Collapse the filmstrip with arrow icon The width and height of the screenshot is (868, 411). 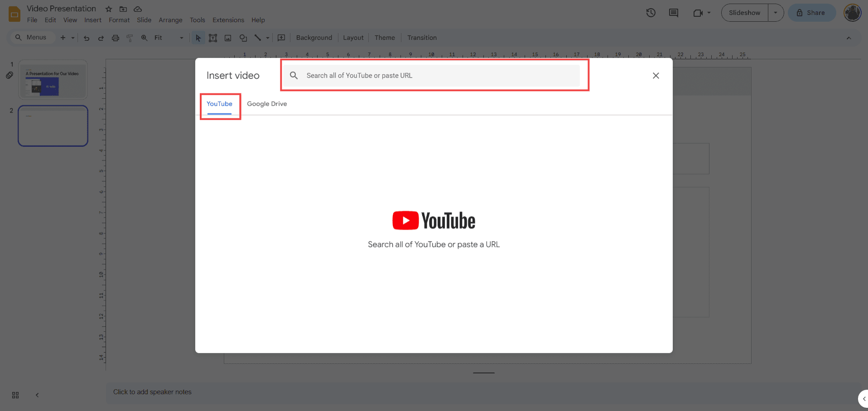pos(37,395)
